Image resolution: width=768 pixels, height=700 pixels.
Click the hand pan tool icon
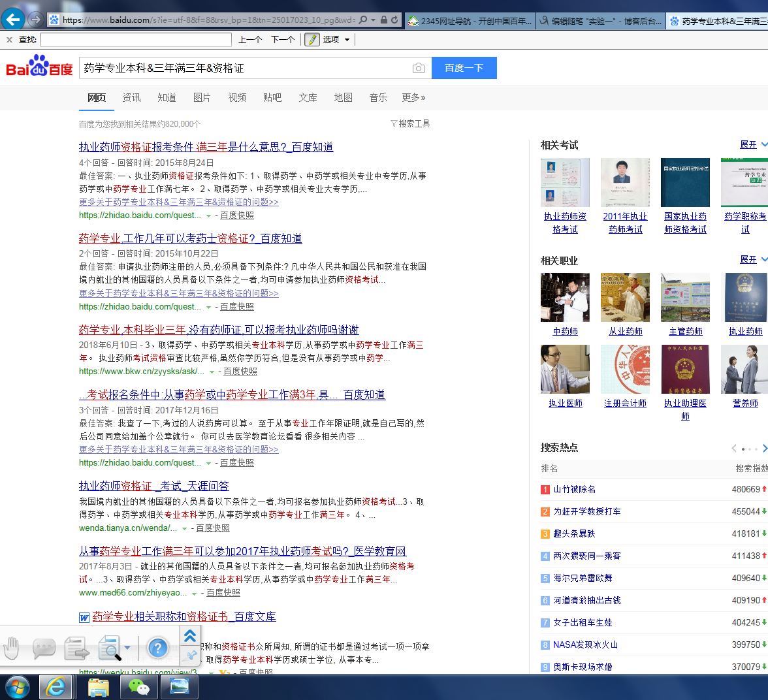coord(11,648)
